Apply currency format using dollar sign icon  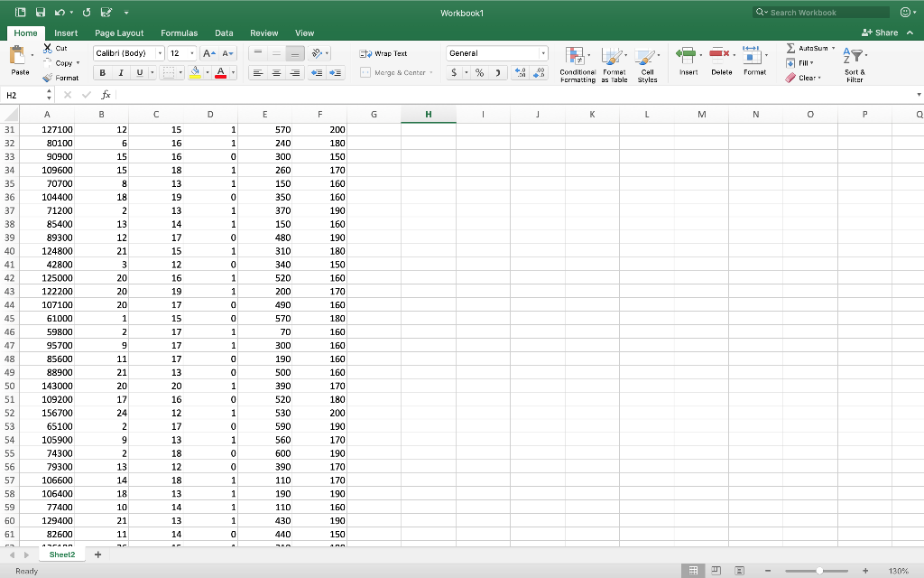[x=454, y=71]
